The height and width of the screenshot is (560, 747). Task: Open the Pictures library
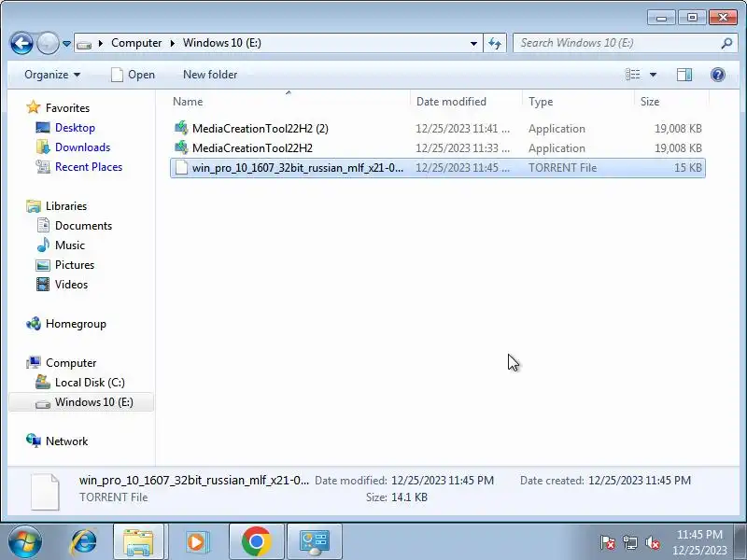(x=75, y=264)
